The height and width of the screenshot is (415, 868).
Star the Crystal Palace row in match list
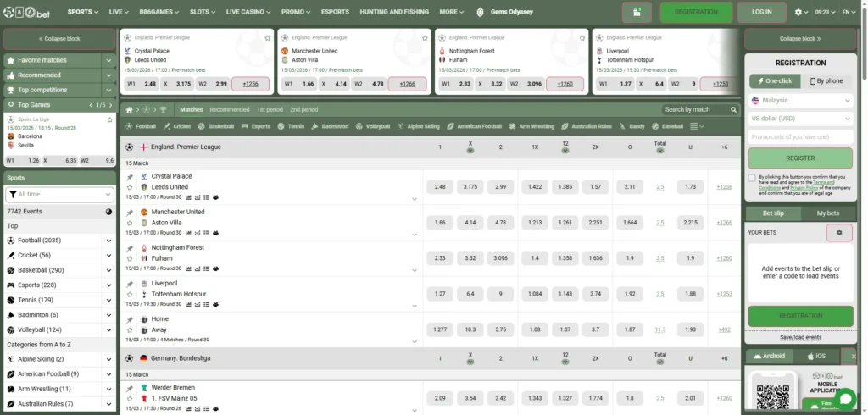click(x=130, y=187)
